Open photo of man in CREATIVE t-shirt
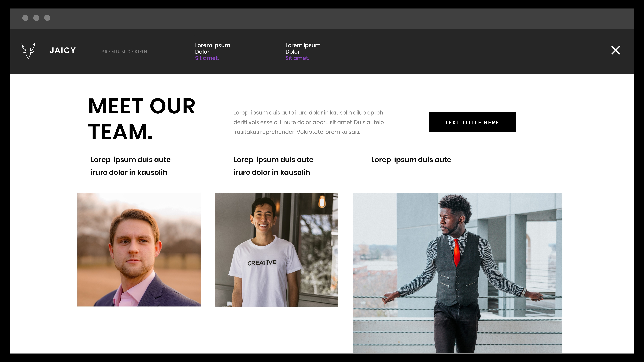The width and height of the screenshot is (644, 362). click(276, 250)
